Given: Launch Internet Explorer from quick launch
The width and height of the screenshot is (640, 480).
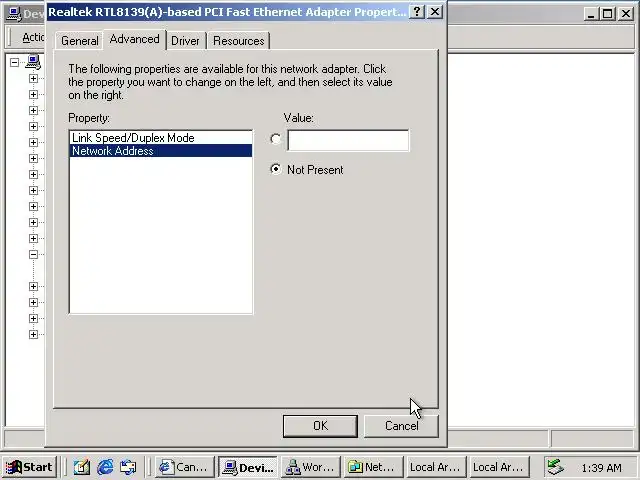Looking at the screenshot, I should tap(105, 467).
